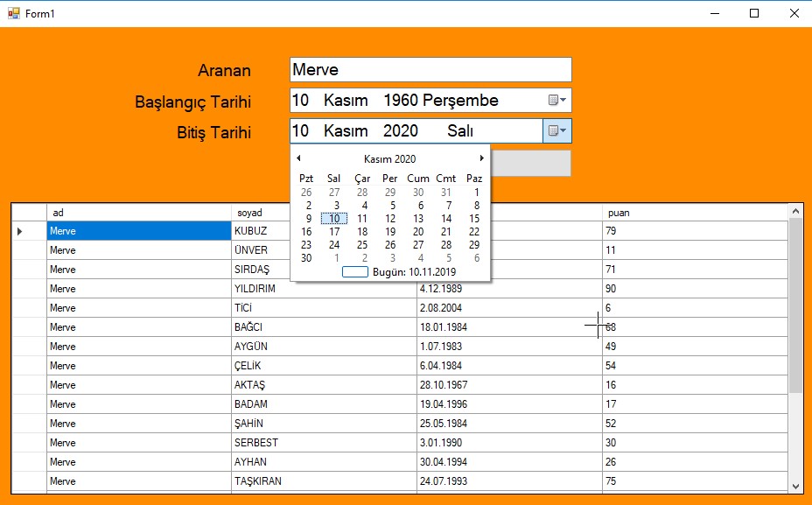
Task: Maximize the Form1 window
Action: pos(754,13)
